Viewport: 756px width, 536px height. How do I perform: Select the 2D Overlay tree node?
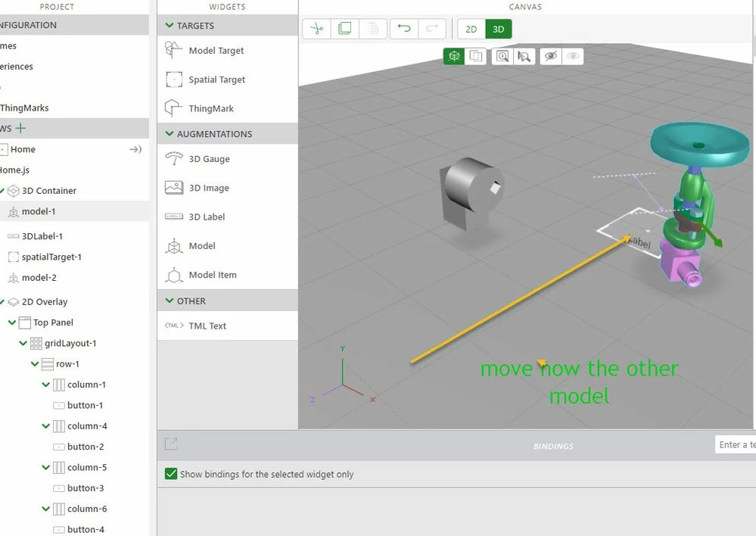(45, 301)
